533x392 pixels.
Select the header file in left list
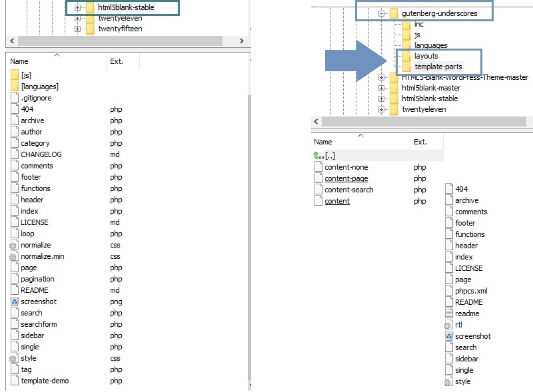click(32, 200)
